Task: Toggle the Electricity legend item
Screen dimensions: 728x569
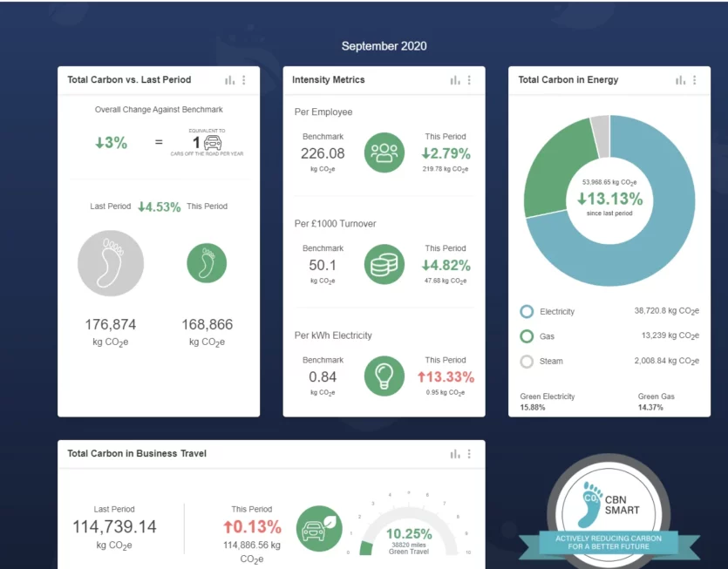Action: tap(527, 311)
